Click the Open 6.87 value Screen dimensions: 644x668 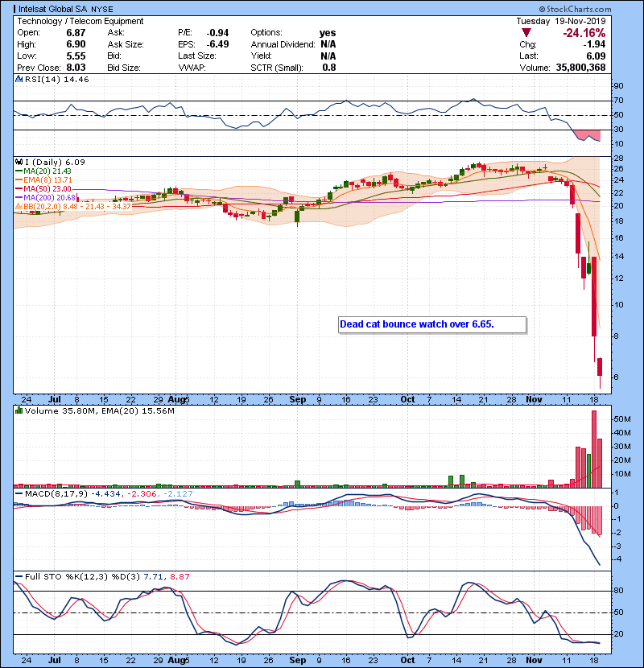pos(76,33)
